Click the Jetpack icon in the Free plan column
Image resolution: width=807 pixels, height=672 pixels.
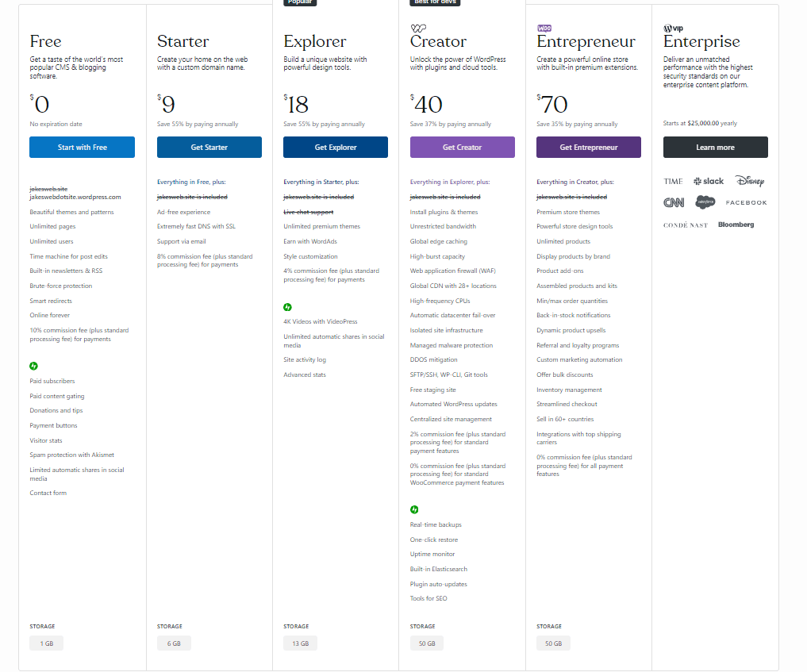34,366
